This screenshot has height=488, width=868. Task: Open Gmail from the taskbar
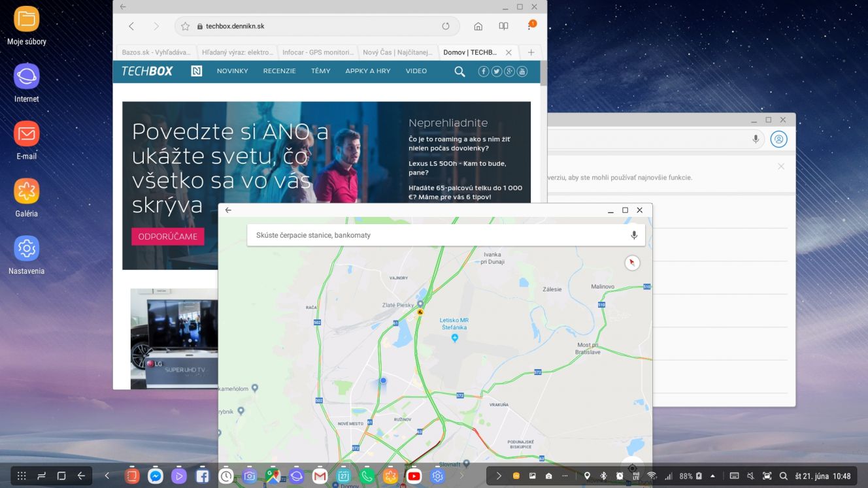(x=320, y=476)
